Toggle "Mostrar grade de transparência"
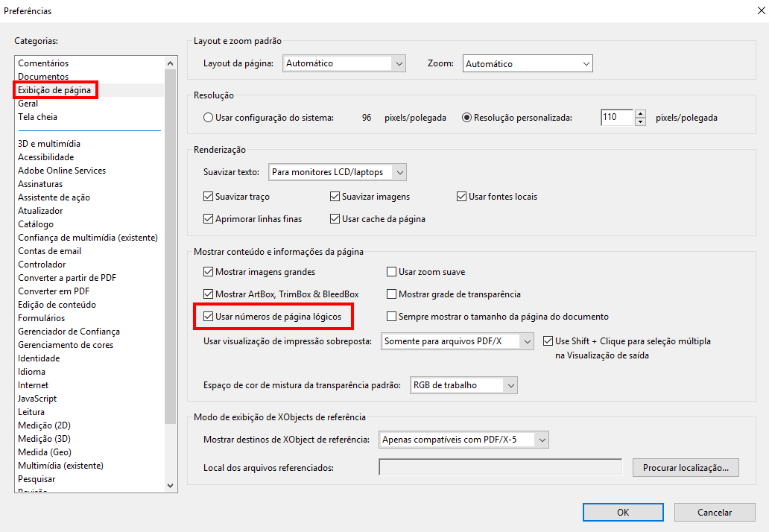 tap(391, 294)
